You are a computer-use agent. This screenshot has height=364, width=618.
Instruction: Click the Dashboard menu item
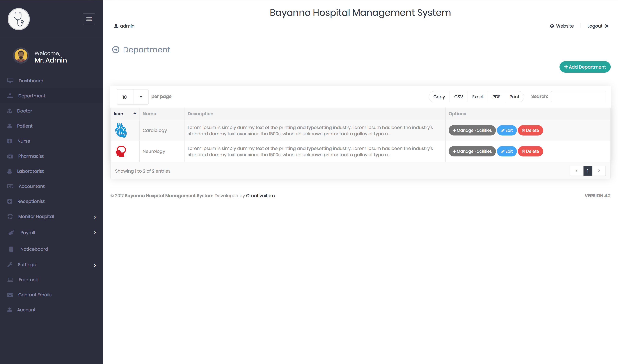(x=30, y=81)
